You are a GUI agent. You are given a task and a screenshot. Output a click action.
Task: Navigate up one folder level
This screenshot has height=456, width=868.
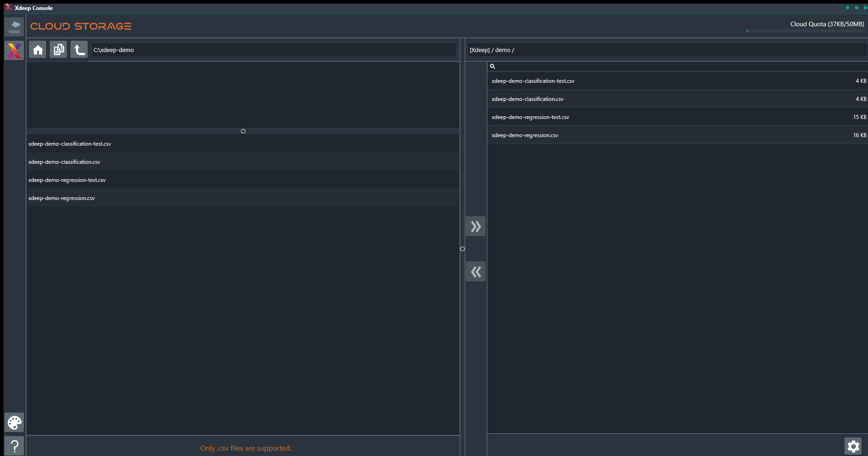pos(79,50)
